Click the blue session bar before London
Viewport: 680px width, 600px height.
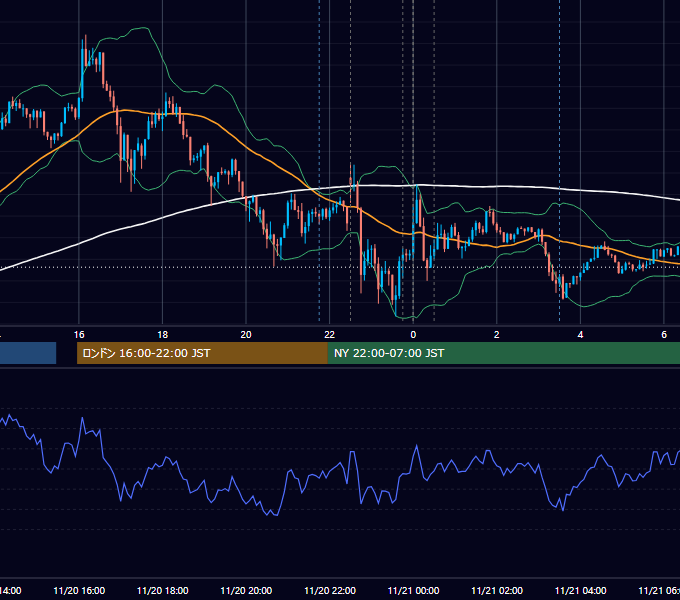[x=28, y=353]
